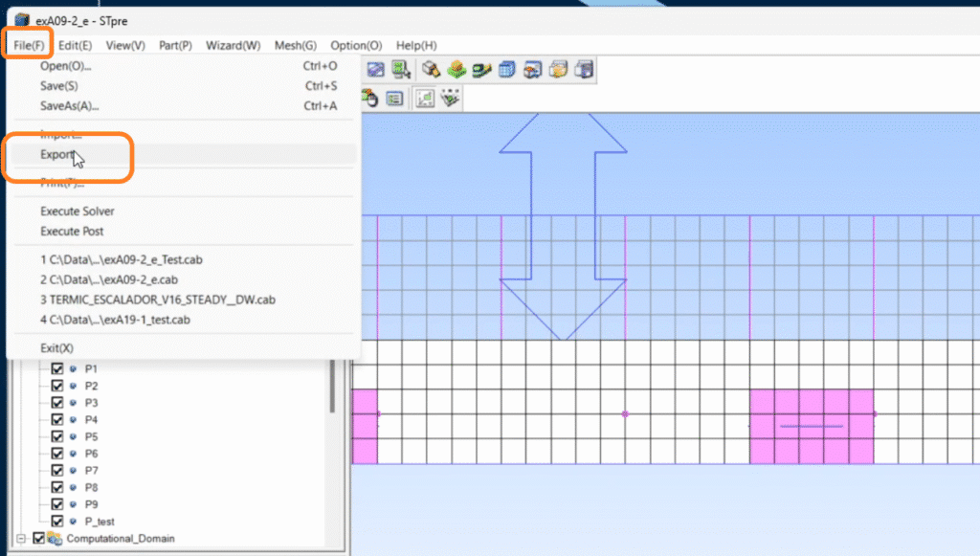Click the blue point icon beside P_test
980x556 pixels.
click(x=73, y=521)
